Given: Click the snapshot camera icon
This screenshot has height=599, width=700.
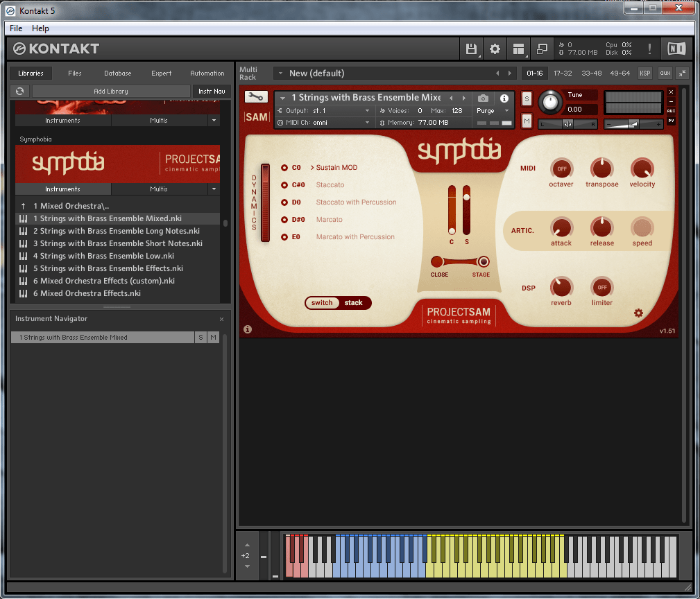Looking at the screenshot, I should click(483, 98).
